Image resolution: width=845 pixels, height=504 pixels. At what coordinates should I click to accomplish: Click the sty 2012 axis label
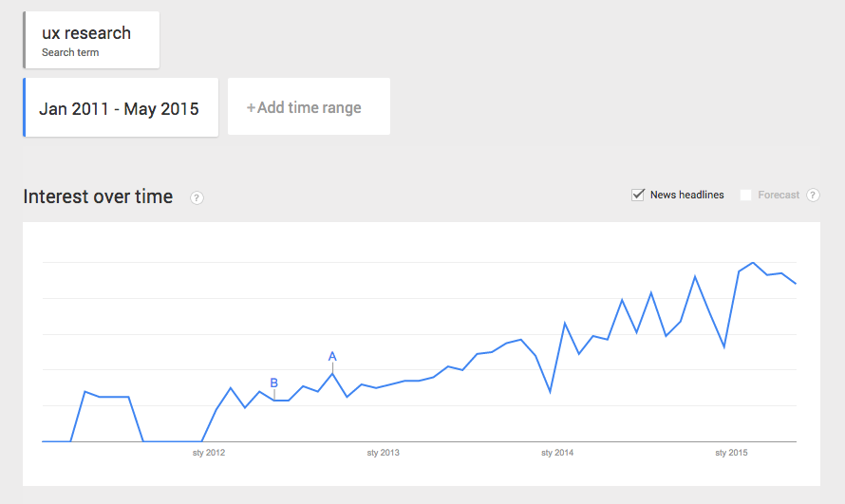tap(209, 453)
